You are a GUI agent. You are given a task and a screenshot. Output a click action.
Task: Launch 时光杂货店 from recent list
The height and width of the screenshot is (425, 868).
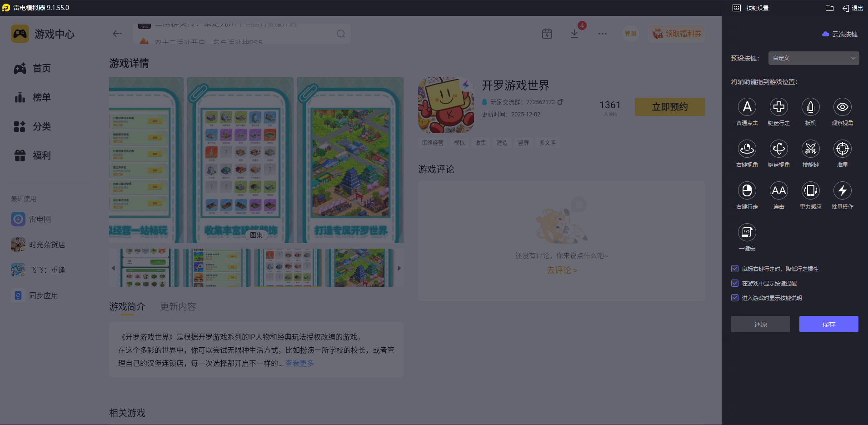[x=38, y=245]
